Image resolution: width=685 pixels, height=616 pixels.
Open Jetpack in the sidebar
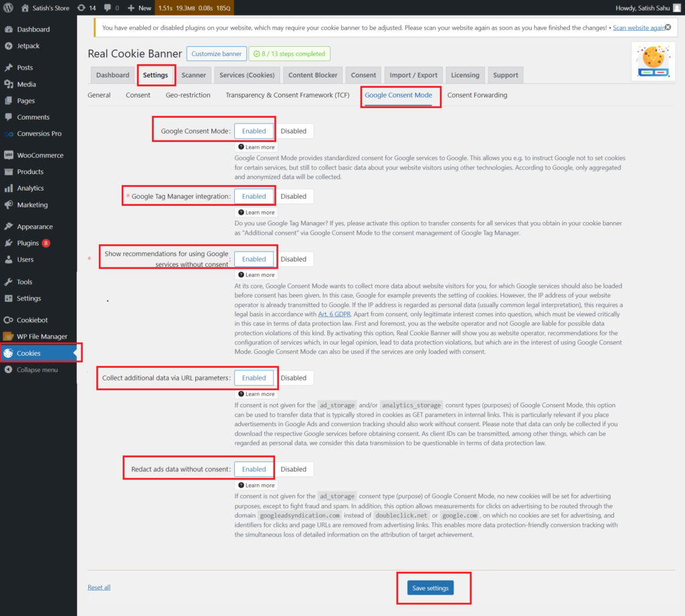tap(28, 46)
